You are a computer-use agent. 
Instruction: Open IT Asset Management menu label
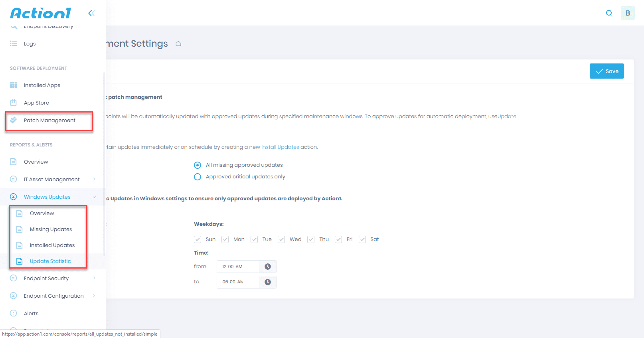(52, 180)
